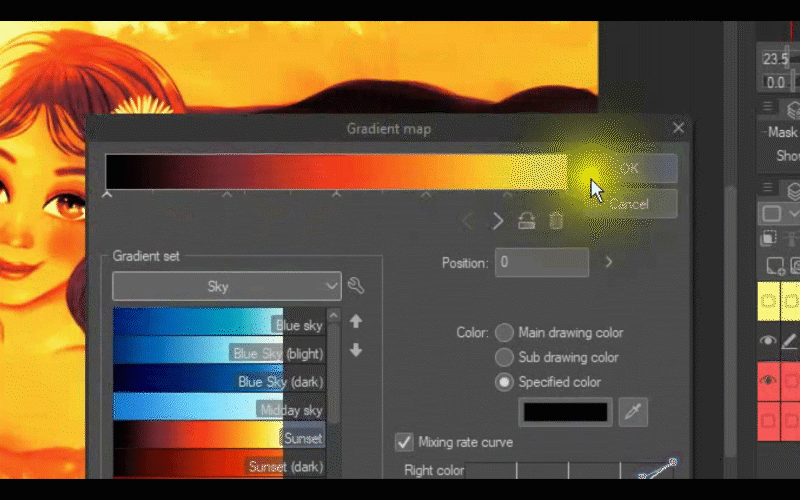The width and height of the screenshot is (800, 500).
Task: Cancel the Gradient map dialog
Action: point(630,204)
